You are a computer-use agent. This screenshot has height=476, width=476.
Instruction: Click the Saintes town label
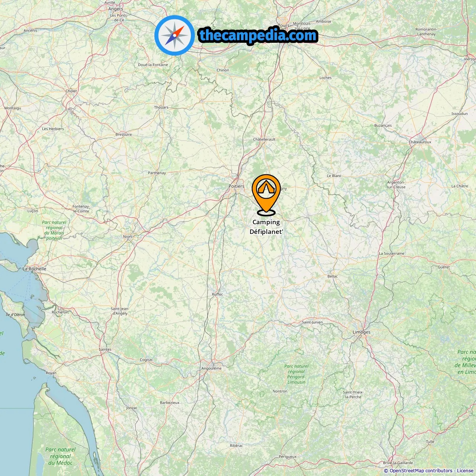[x=105, y=349]
